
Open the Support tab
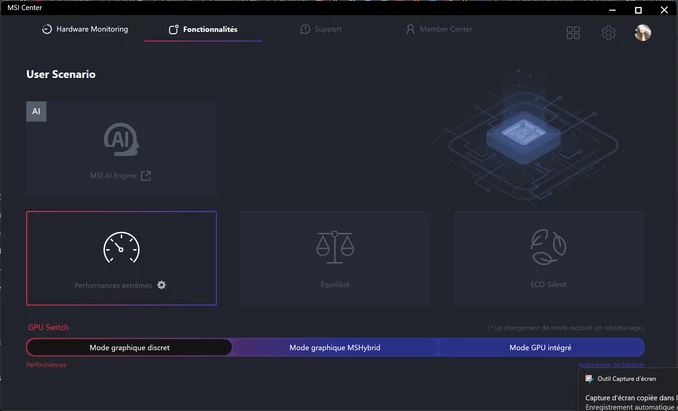tap(321, 29)
